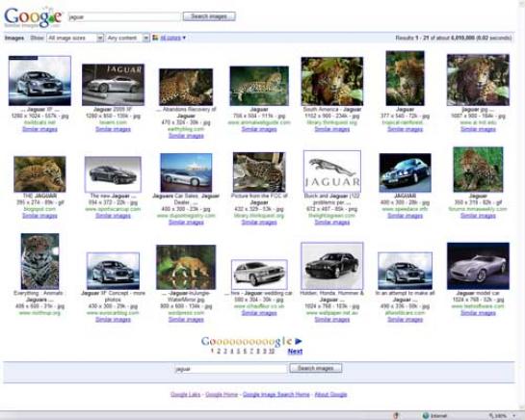Click Similar images under Jaguars Car Sales result

tap(186, 223)
